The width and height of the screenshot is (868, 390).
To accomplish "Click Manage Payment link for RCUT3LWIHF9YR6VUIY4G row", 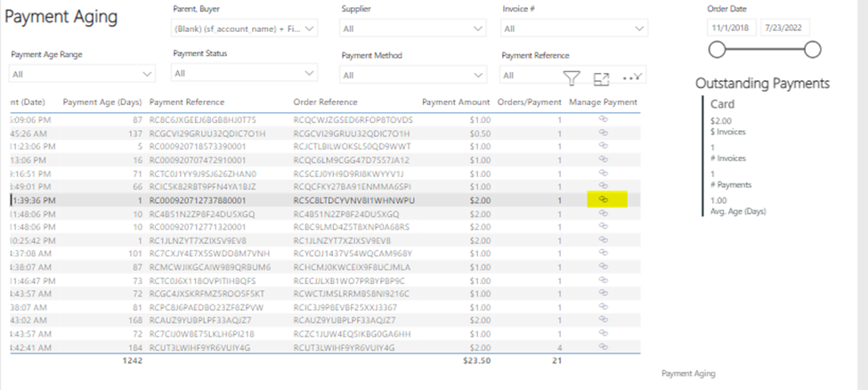I will pyautogui.click(x=603, y=346).
